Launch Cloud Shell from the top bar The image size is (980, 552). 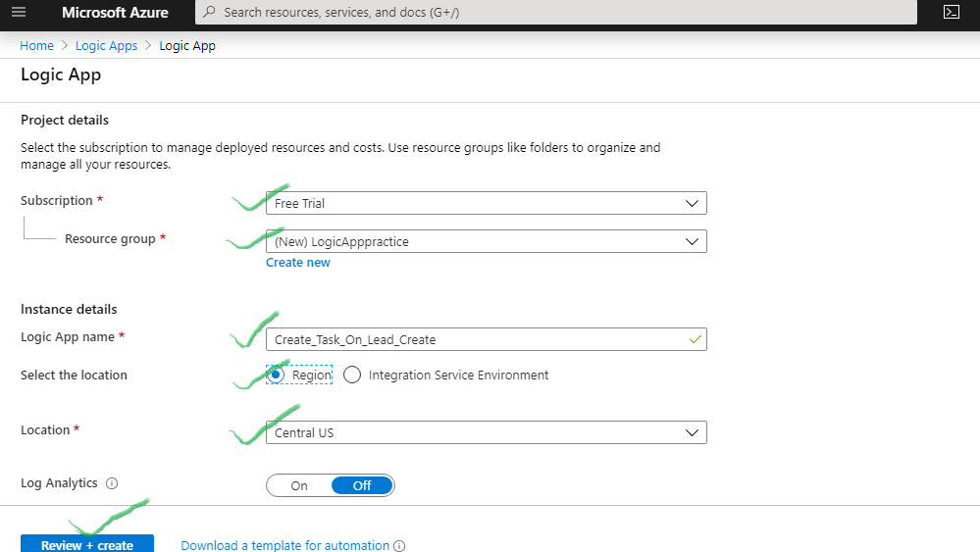(x=952, y=12)
